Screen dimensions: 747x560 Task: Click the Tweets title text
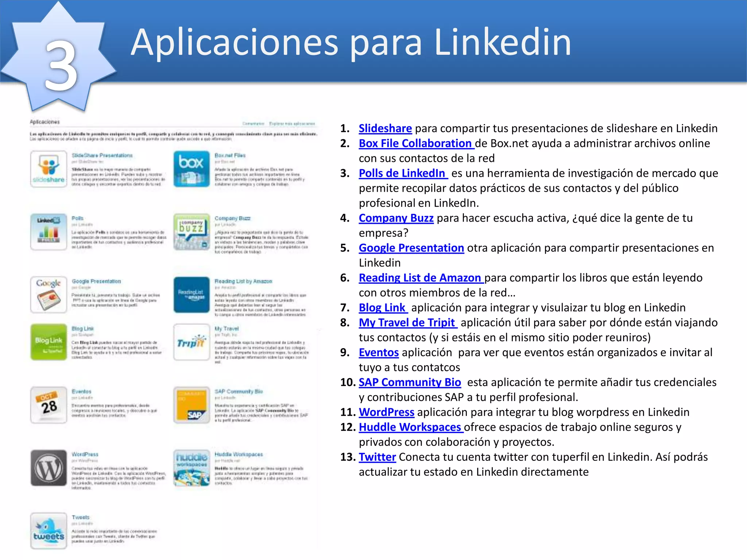(81, 517)
